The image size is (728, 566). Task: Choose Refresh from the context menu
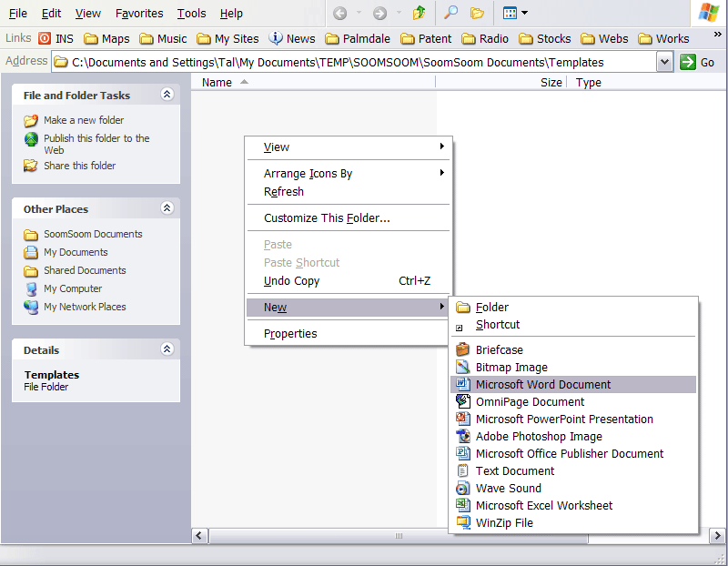tap(349, 192)
